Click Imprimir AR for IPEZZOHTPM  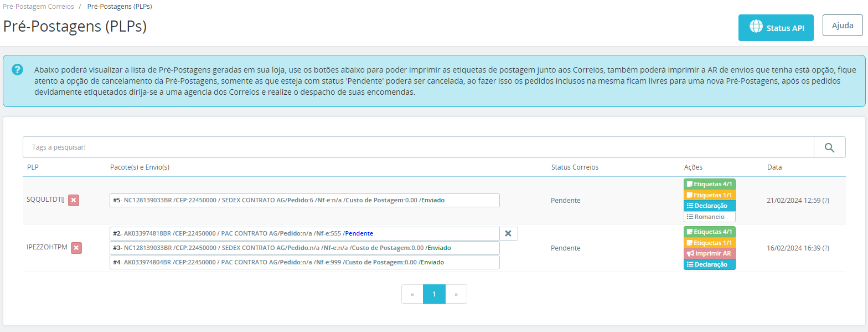[x=709, y=253]
